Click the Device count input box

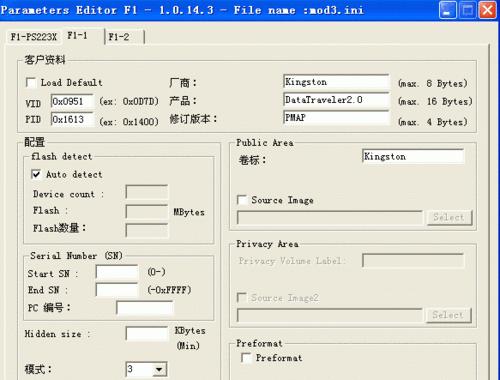tap(147, 192)
